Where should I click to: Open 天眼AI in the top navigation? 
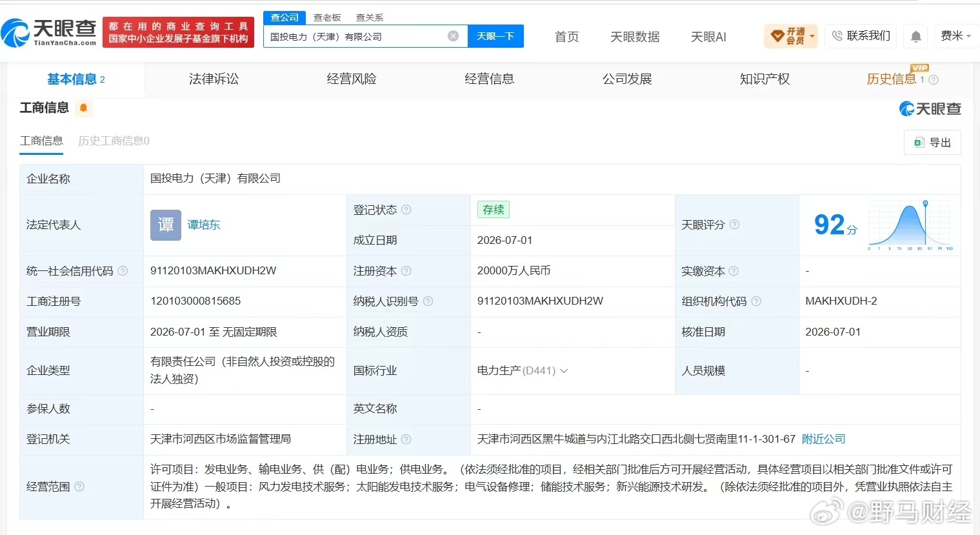(x=708, y=37)
